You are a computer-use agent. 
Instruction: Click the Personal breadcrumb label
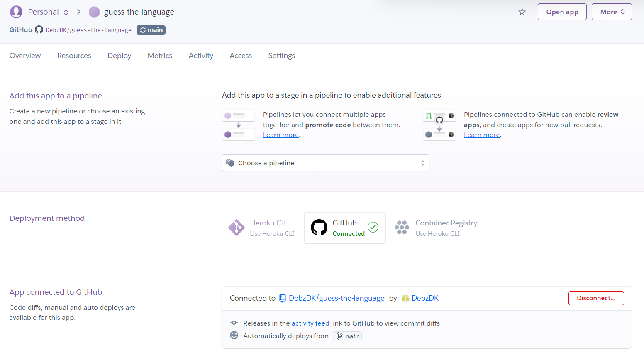[44, 12]
